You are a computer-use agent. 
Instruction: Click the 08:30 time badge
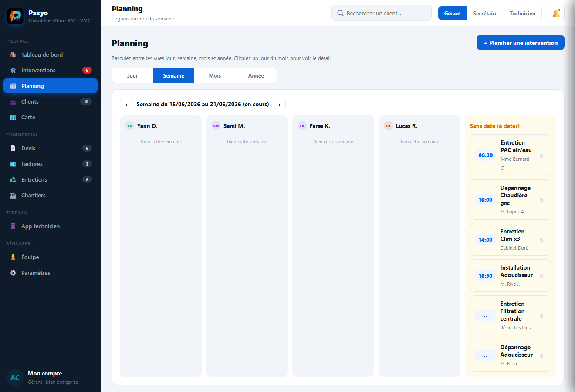click(486, 155)
